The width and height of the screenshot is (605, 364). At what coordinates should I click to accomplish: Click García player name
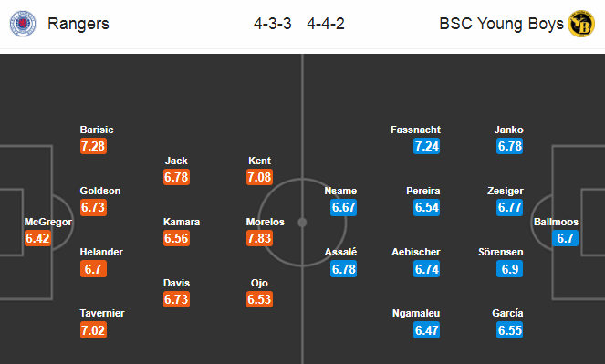pos(507,313)
